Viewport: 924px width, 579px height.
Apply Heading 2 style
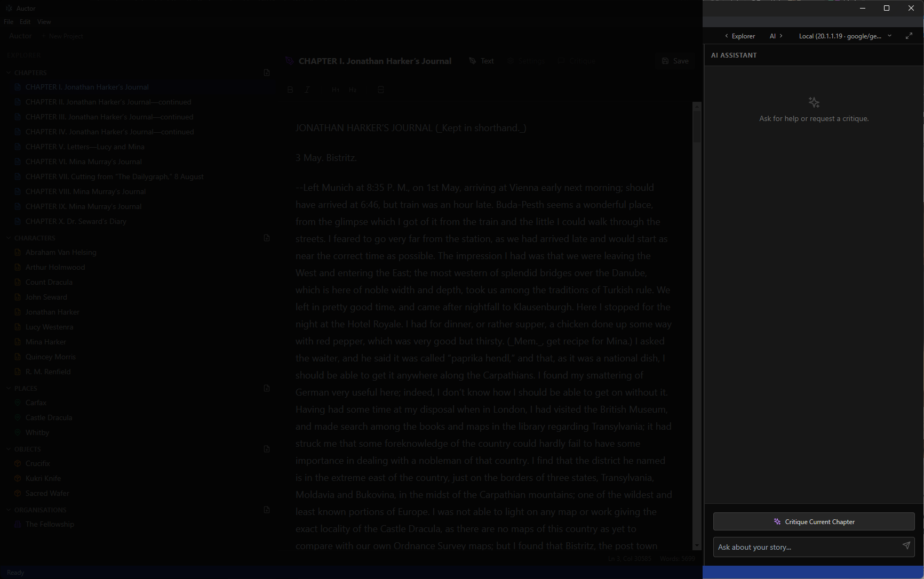coord(353,90)
